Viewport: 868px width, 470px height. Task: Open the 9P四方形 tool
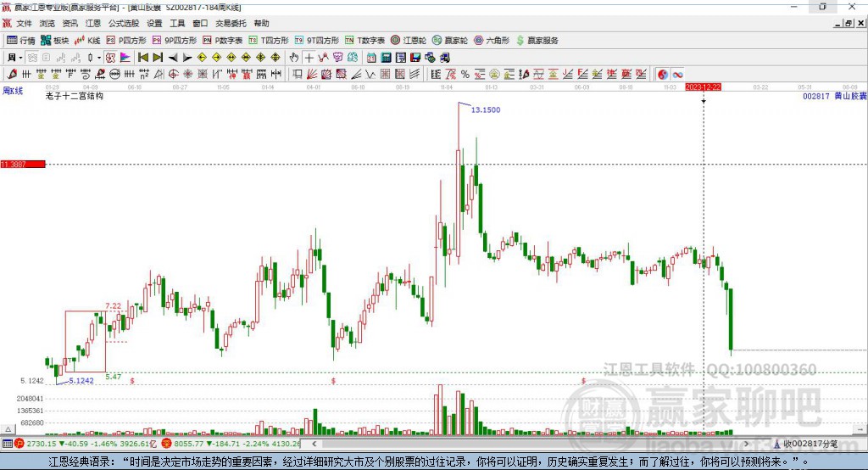point(175,41)
